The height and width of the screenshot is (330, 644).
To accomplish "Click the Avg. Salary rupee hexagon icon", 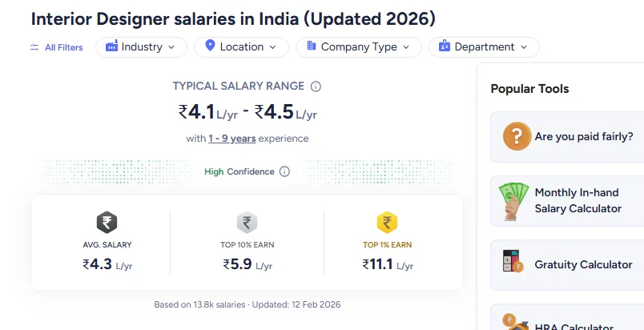I will pos(107,223).
